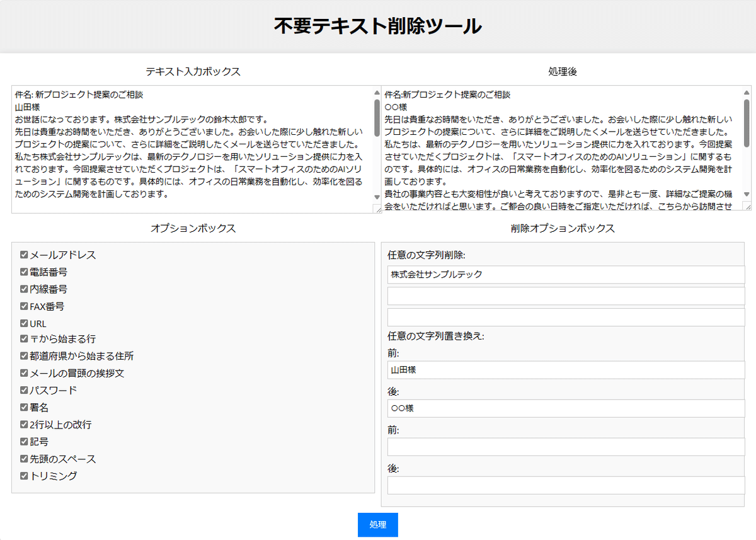Screen dimensions: 756x540
Task: Click the 不要テキスト削除ツール heading
Action: (378, 26)
